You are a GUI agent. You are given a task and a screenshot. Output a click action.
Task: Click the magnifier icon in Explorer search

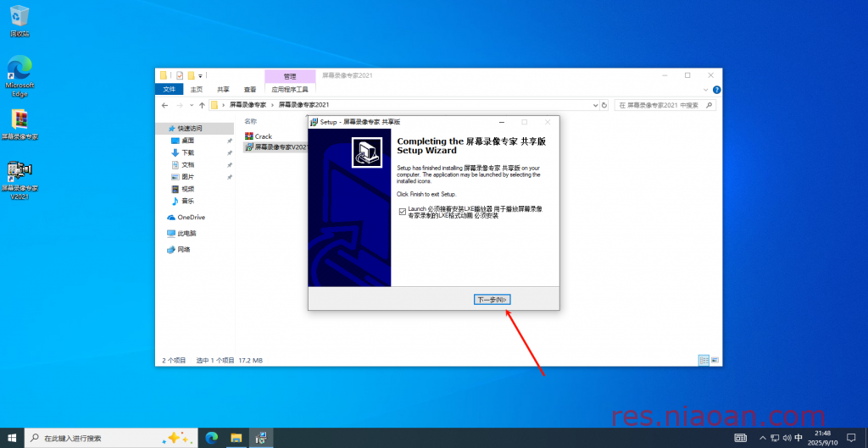(x=710, y=105)
